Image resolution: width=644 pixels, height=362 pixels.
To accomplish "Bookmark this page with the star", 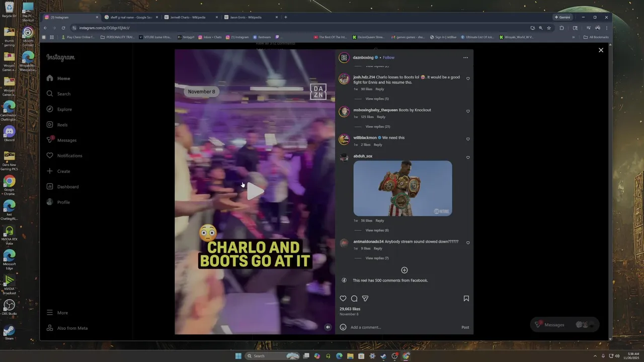I will pyautogui.click(x=549, y=28).
